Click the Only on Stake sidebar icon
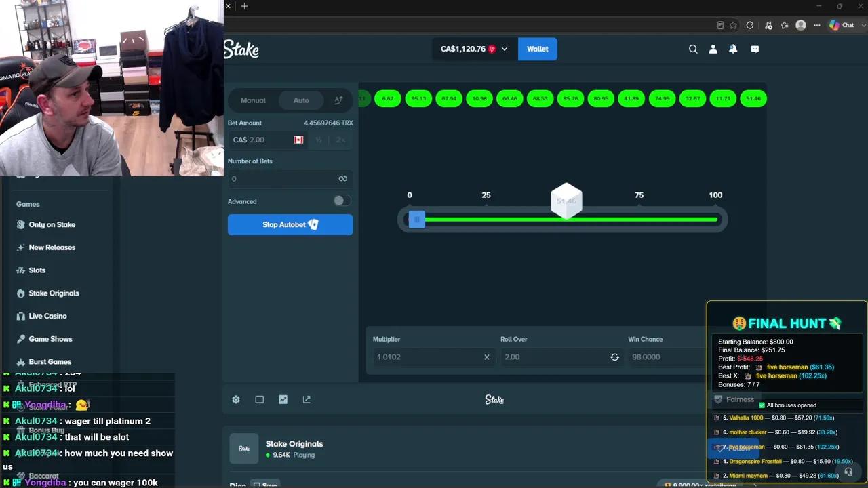Screen dimensions: 868x488 point(21,224)
